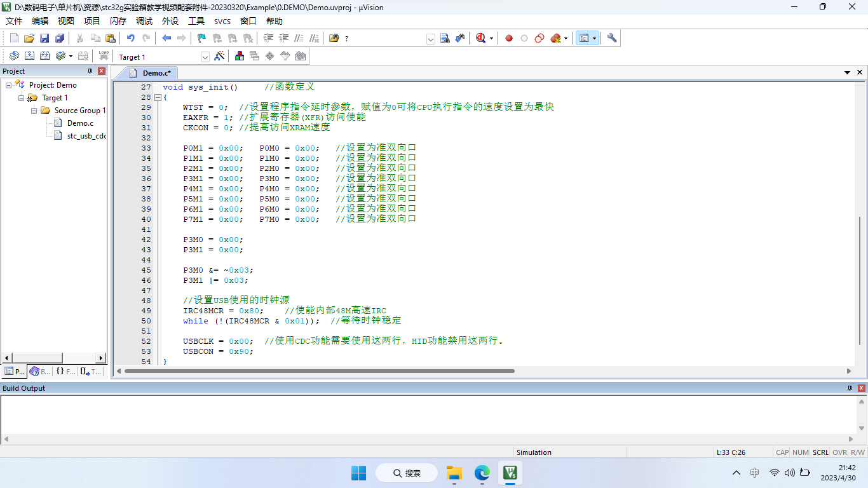Close the Build Output panel
Screen dimensions: 868x488
(x=862, y=388)
